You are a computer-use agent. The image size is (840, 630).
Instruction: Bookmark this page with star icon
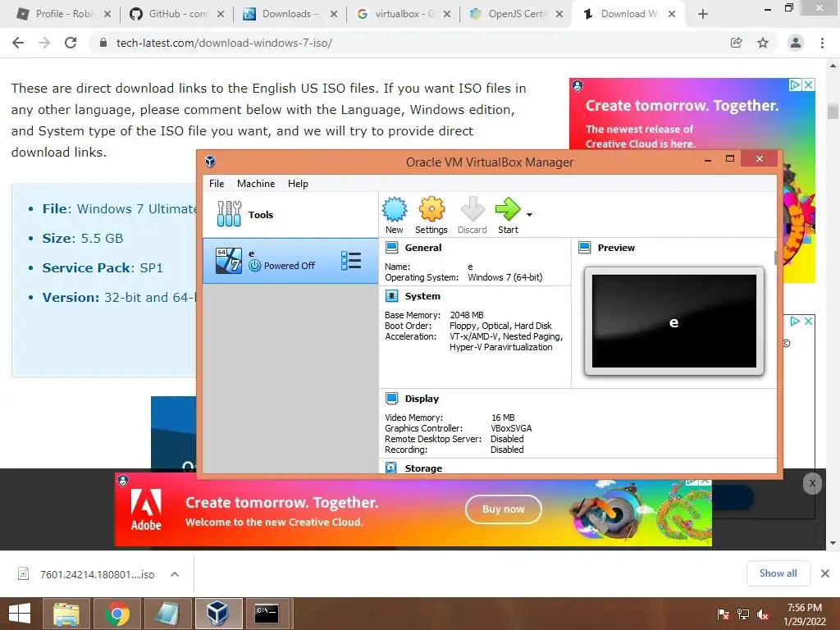coord(763,43)
